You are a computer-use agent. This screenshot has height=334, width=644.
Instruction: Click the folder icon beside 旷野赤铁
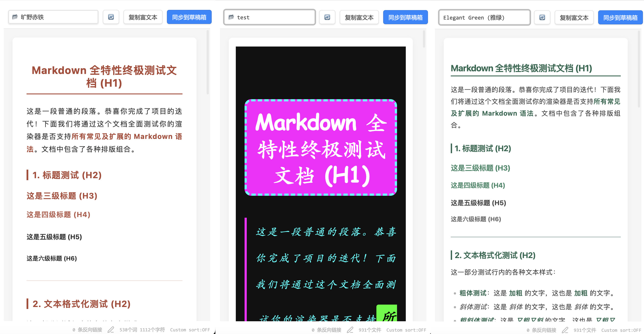[x=15, y=17]
